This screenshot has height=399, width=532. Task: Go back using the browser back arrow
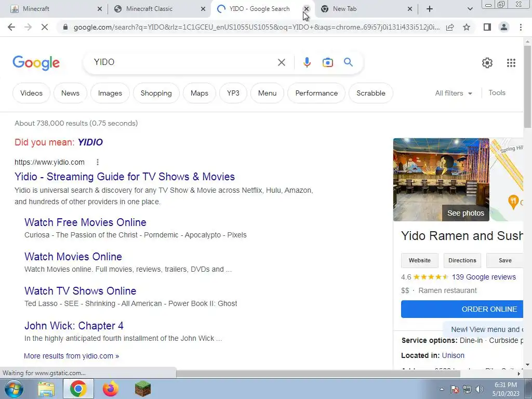11,27
